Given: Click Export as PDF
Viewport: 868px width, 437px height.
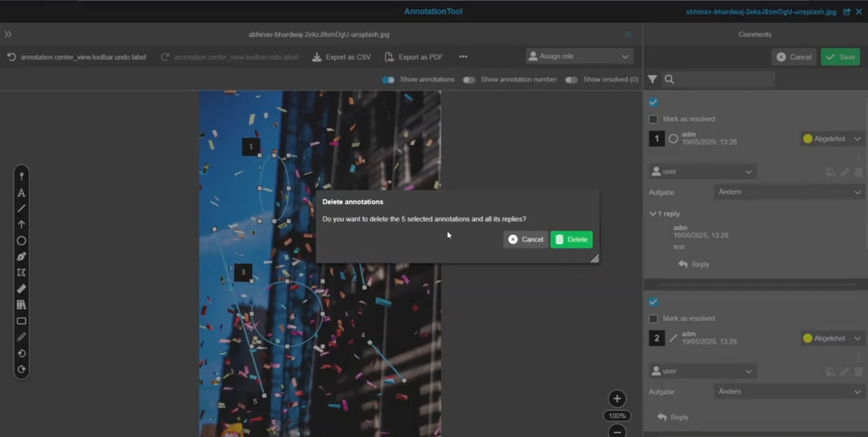Looking at the screenshot, I should tap(414, 57).
